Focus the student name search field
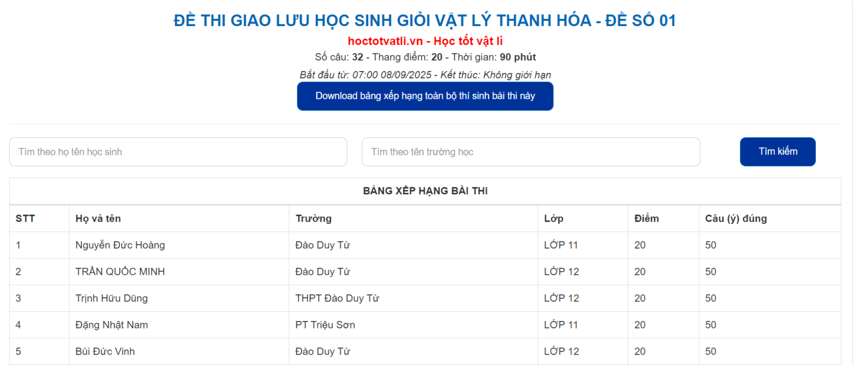The width and height of the screenshot is (868, 365). pos(178,152)
